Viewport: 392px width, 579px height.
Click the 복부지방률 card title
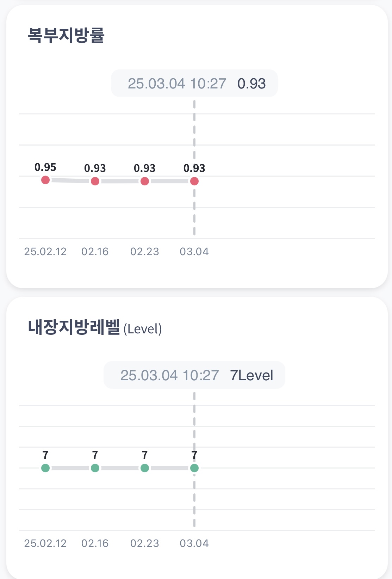click(x=66, y=35)
